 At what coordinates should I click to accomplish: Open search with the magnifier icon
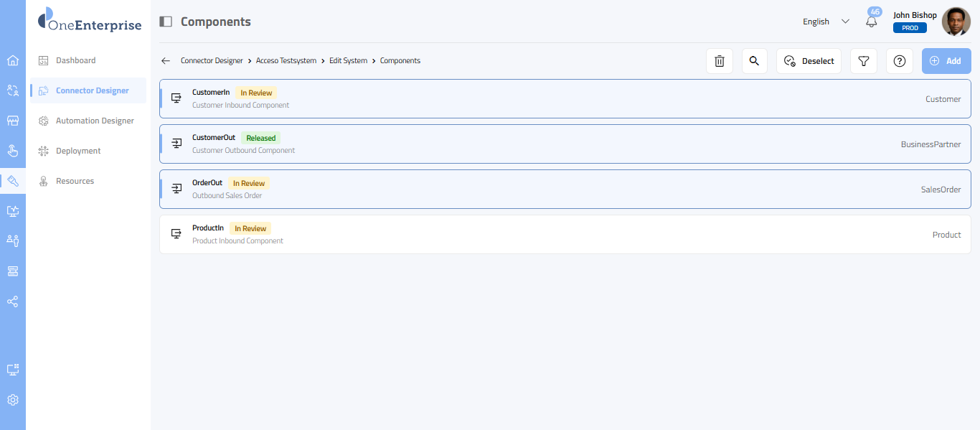click(x=754, y=61)
